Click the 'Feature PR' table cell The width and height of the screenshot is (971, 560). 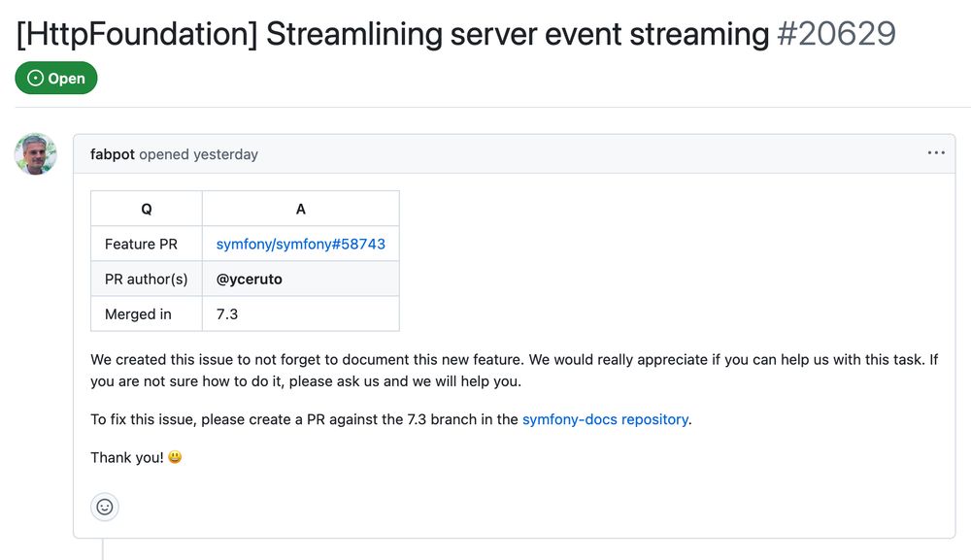click(147, 244)
